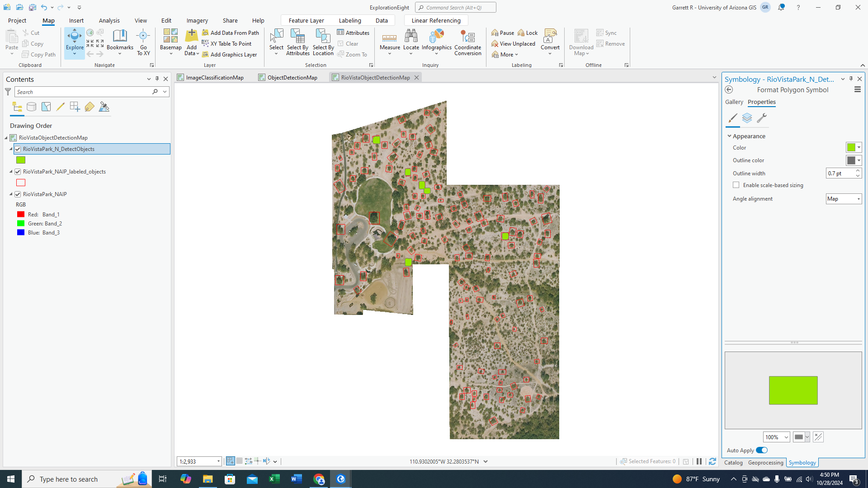Open the symbol Structure wrench icon

coord(762,118)
